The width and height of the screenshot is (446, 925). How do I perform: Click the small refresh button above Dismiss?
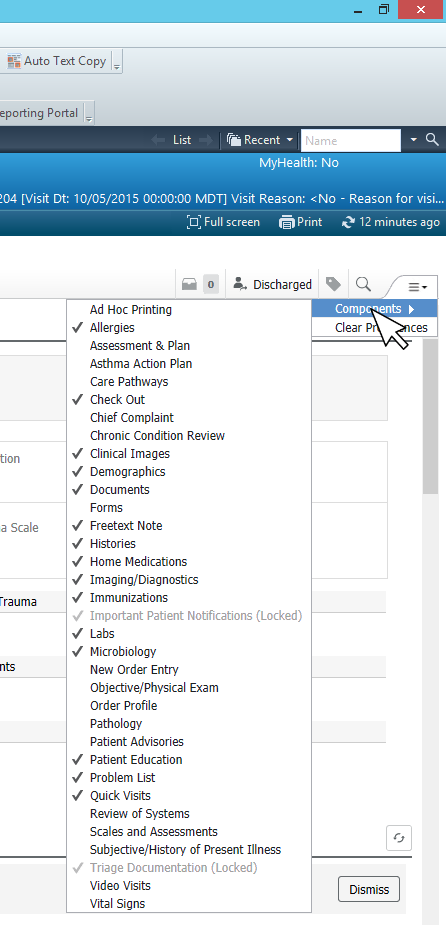pyautogui.click(x=399, y=838)
